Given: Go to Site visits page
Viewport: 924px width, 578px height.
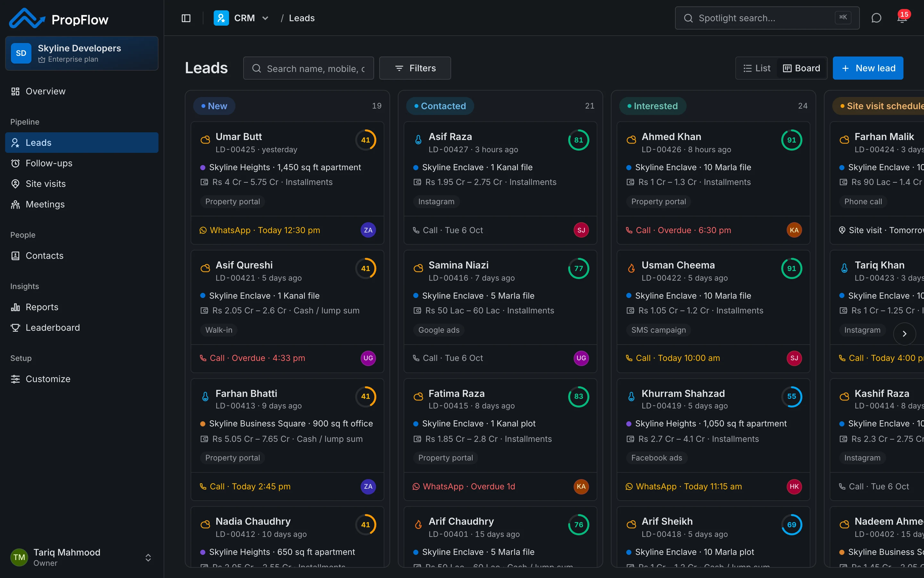Looking at the screenshot, I should [82, 184].
